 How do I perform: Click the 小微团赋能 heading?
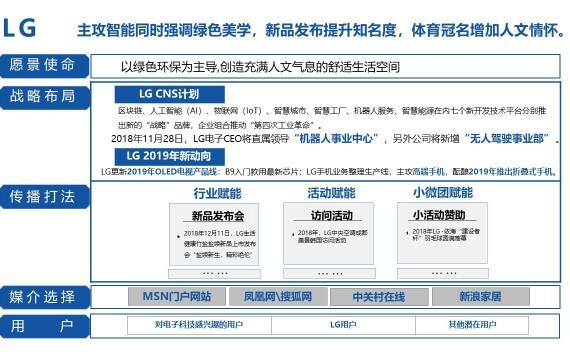[x=443, y=193]
